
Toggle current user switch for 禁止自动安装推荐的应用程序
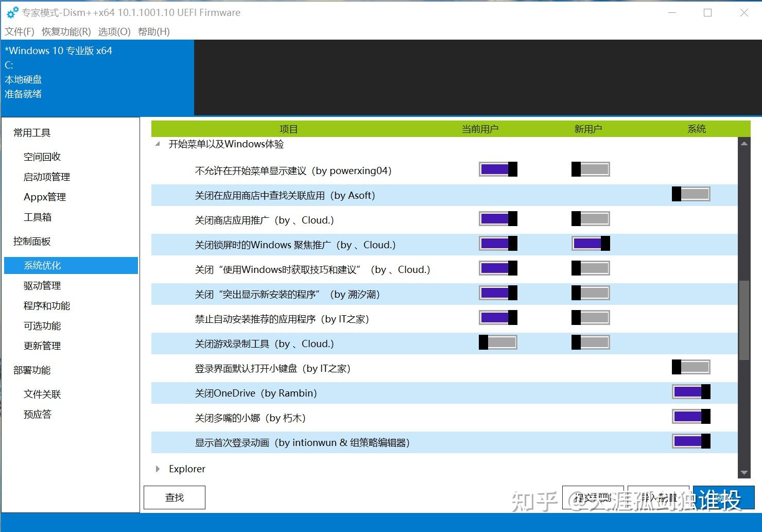coord(498,318)
